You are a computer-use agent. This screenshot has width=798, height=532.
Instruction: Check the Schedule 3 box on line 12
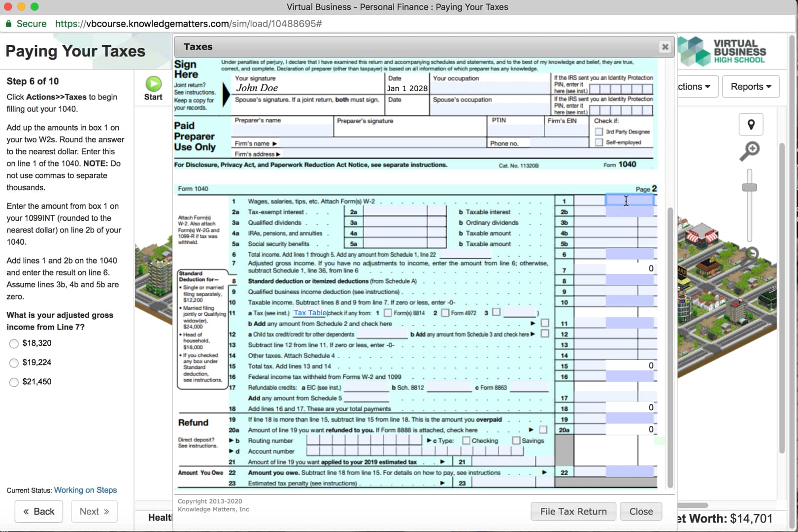point(545,334)
